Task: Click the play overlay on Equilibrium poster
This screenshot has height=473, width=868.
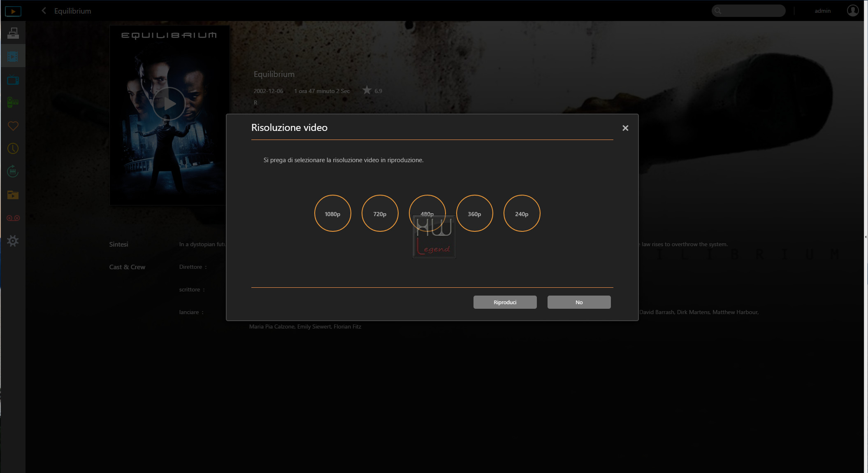Action: [x=169, y=103]
